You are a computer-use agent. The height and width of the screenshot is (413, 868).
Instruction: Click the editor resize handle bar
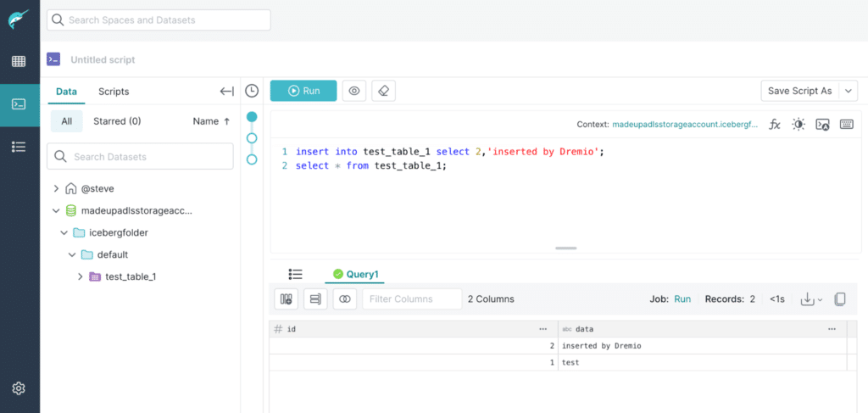coord(565,248)
